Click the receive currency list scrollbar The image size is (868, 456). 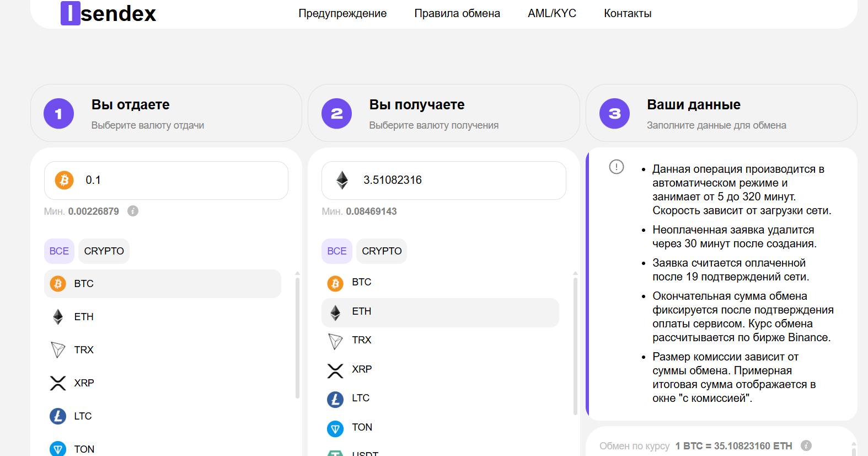coord(575,346)
